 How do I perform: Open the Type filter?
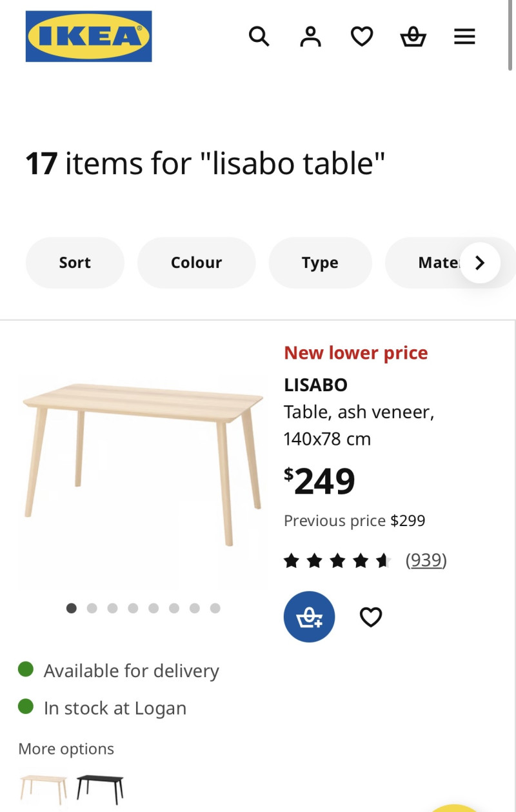click(320, 263)
